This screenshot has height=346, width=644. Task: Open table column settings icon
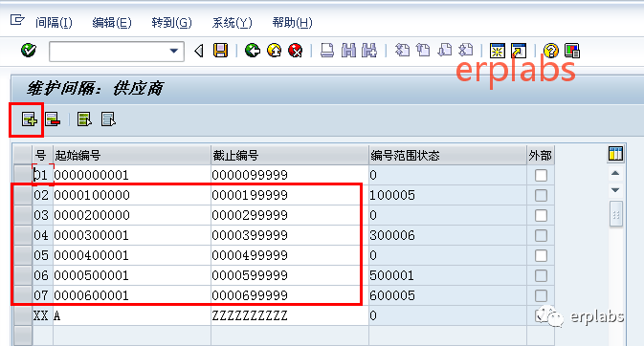(x=615, y=154)
